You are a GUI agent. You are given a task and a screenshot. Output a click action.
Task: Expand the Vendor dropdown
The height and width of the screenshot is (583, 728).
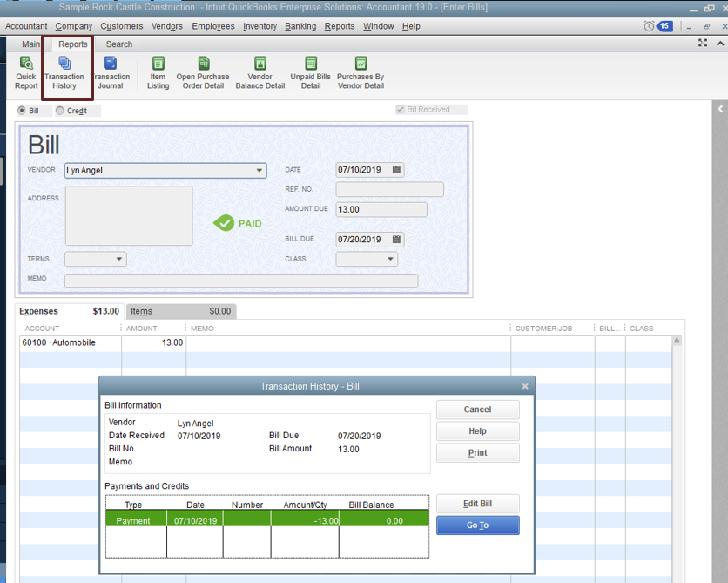(260, 171)
